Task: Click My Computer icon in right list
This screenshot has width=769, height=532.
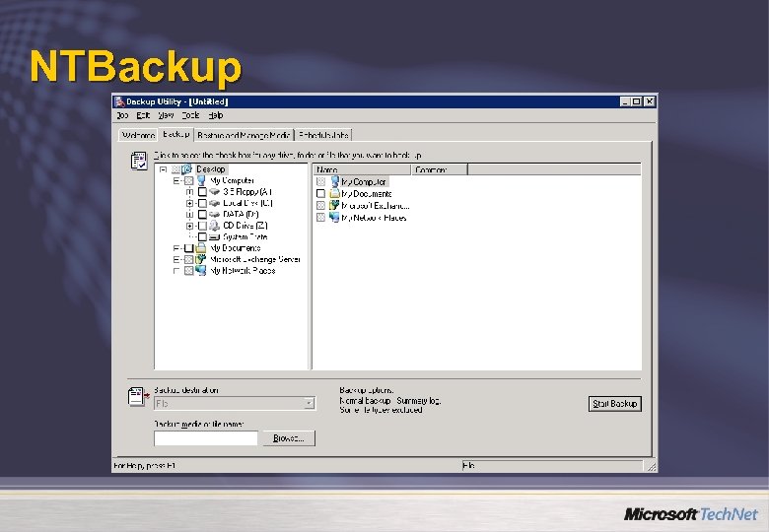Action: (x=334, y=181)
